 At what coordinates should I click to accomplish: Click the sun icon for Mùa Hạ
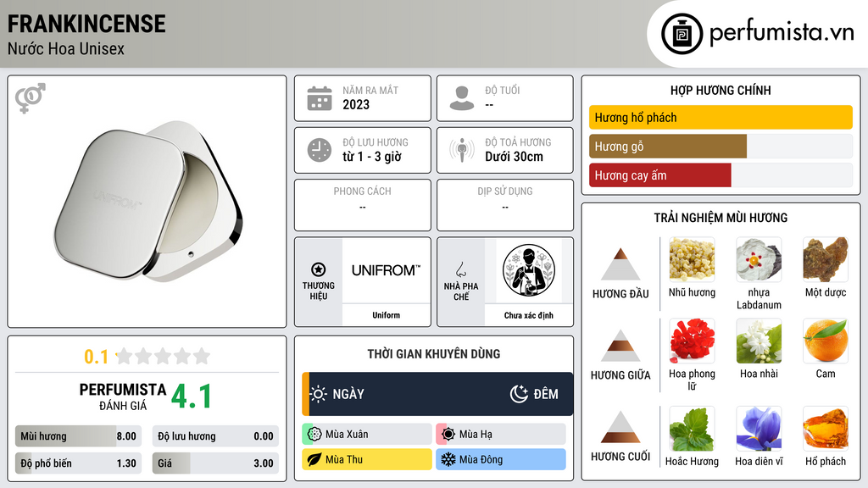tap(448, 435)
